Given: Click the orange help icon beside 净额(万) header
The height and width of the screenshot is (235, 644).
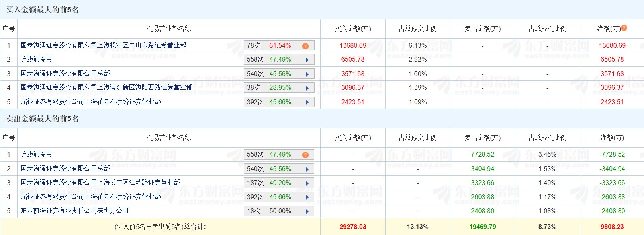Looking at the screenshot, I should (624, 28).
